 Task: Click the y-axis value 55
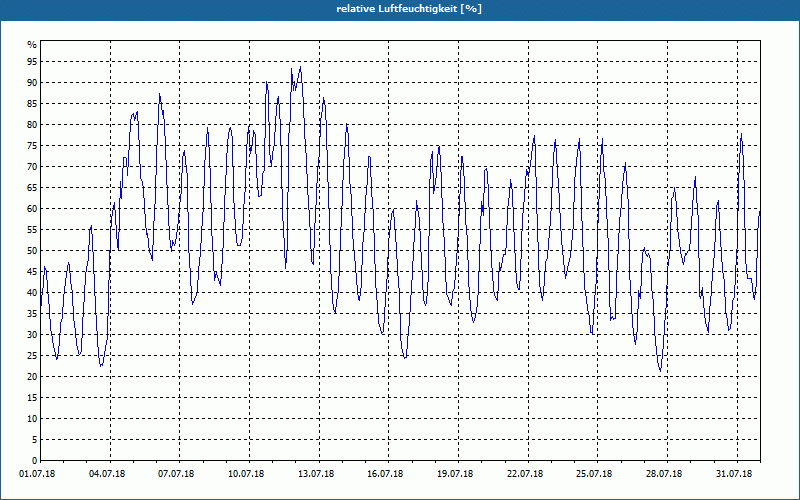[x=32, y=230]
